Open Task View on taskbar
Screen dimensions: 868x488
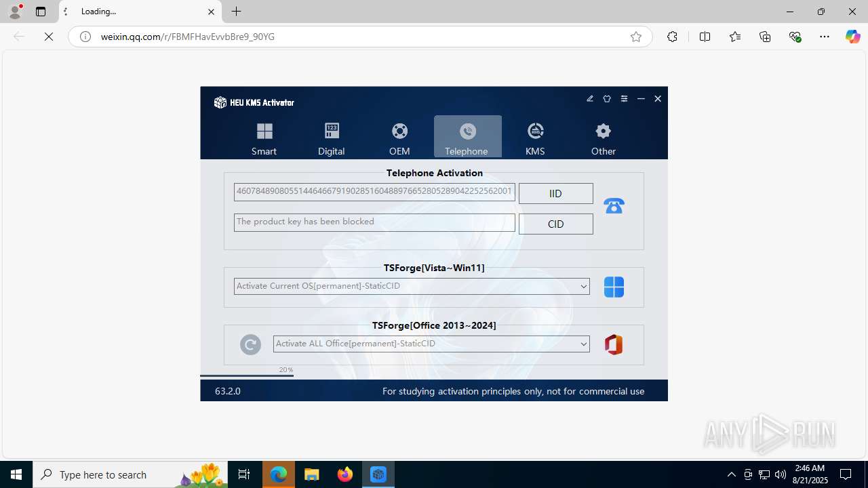click(244, 474)
